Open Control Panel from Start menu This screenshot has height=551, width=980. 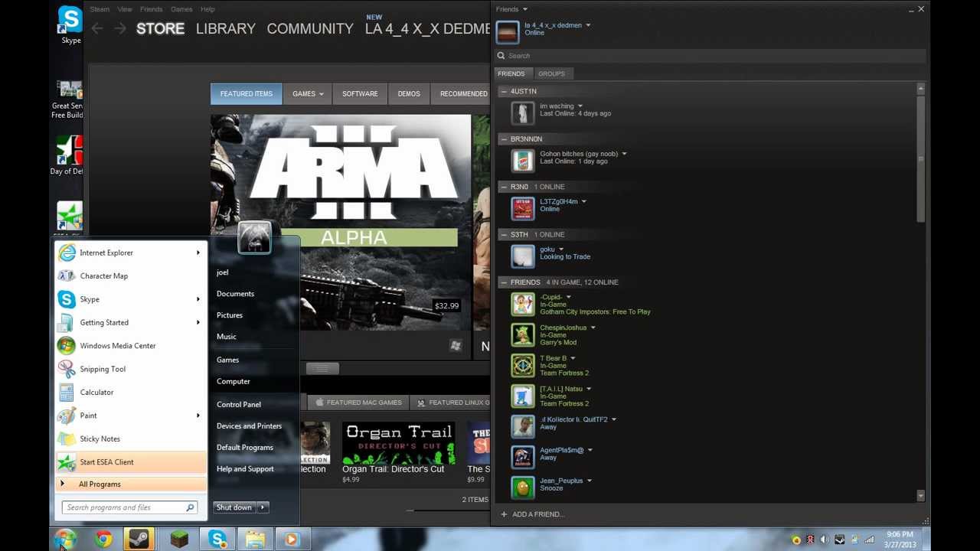[x=239, y=405]
